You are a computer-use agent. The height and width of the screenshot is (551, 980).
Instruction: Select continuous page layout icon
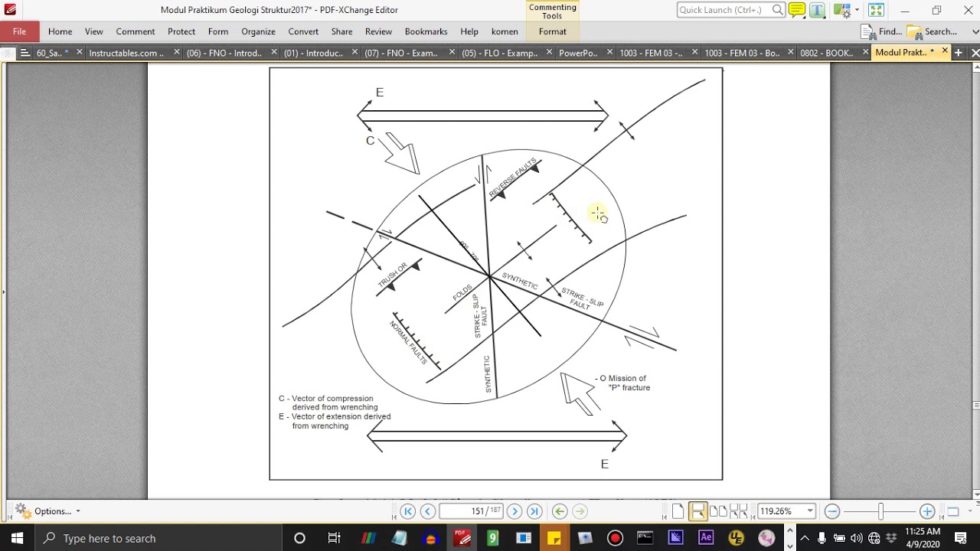point(697,511)
